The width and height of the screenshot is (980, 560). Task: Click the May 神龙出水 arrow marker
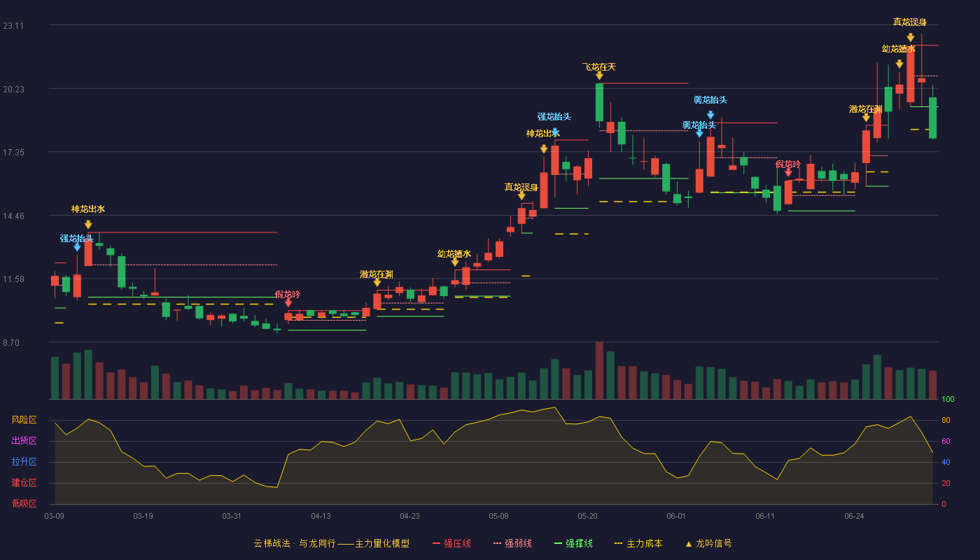[544, 149]
